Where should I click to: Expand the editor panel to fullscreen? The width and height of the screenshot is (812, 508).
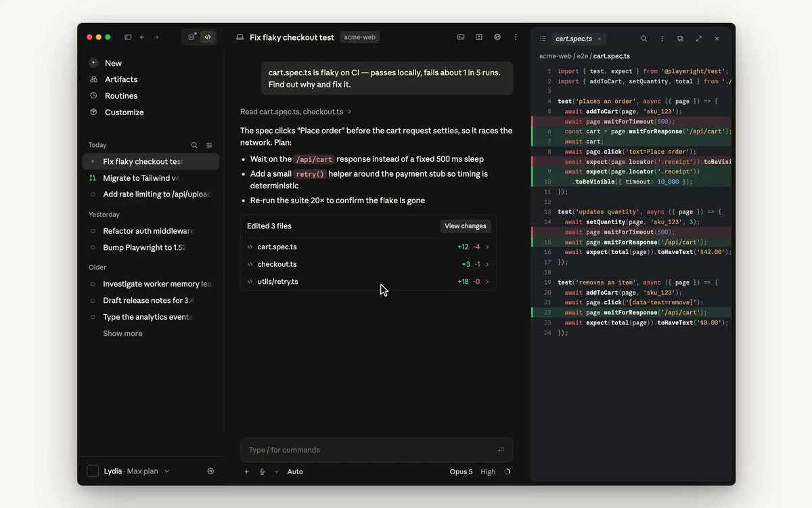[x=698, y=39]
